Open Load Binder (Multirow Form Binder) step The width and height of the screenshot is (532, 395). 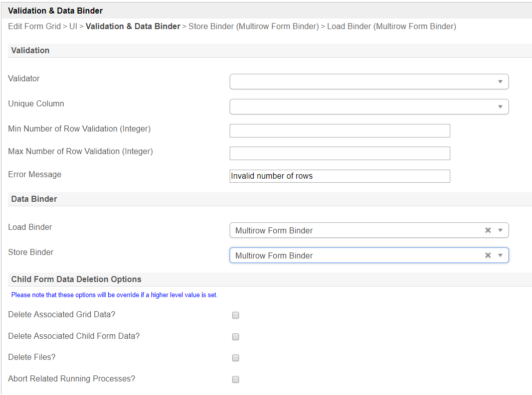(x=392, y=27)
